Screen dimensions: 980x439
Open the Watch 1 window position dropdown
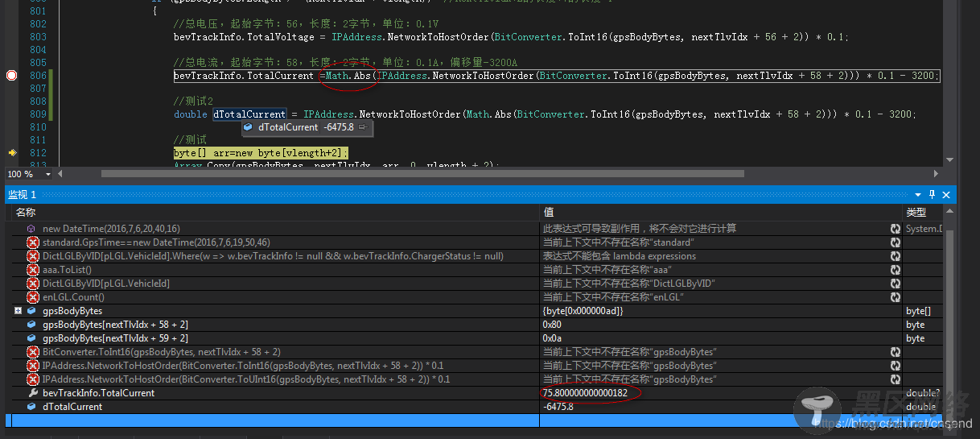[x=918, y=195]
